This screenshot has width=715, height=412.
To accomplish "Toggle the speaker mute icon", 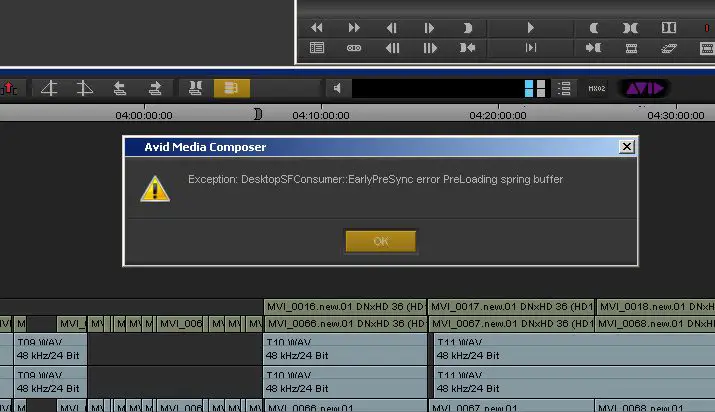I will coord(337,88).
